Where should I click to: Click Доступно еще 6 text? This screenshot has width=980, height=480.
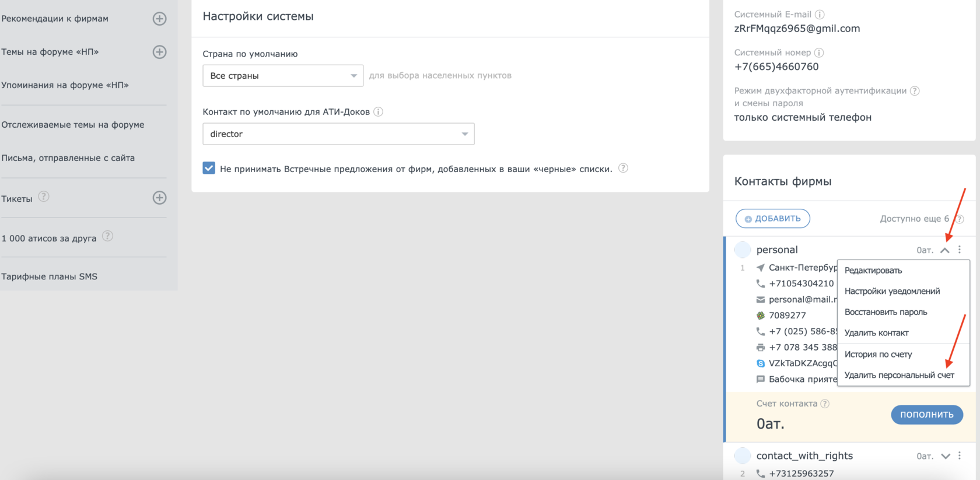point(914,219)
